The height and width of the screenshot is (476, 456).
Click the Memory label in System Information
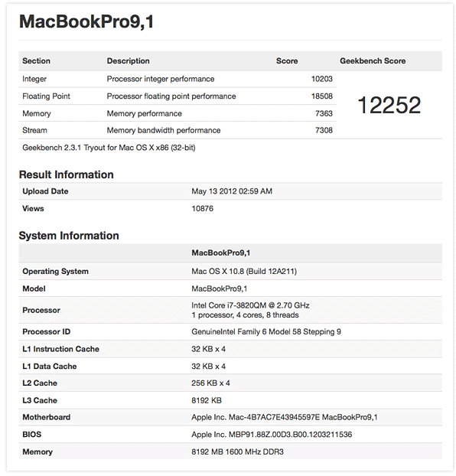coord(37,452)
